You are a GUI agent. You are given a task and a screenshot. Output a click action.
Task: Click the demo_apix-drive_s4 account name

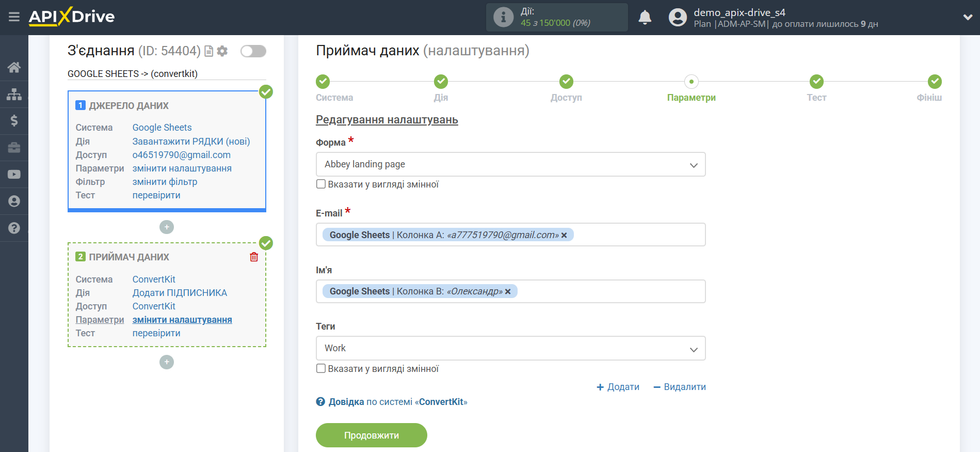point(740,12)
